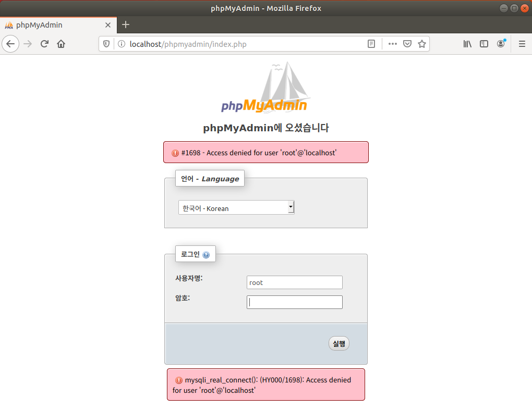Click 'phpMyAdmin에 오셨습니다' heading
The height and width of the screenshot is (409, 532).
(266, 128)
